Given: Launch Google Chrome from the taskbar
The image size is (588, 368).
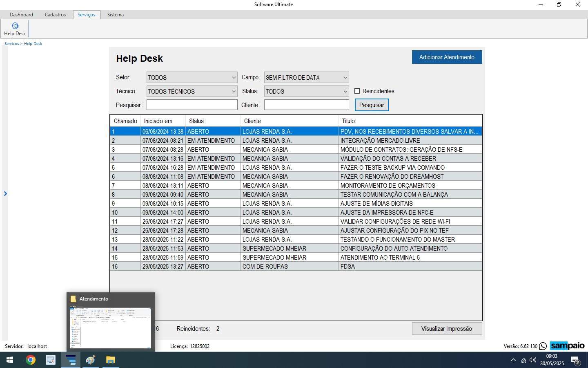Looking at the screenshot, I should [30, 360].
